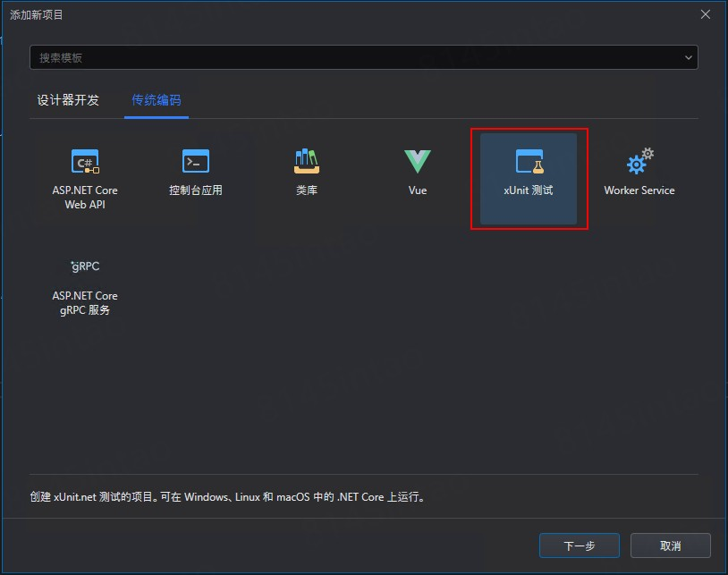
Task: Click the 'ASP.NET Core gRPC 服务' label
Action: click(85, 302)
